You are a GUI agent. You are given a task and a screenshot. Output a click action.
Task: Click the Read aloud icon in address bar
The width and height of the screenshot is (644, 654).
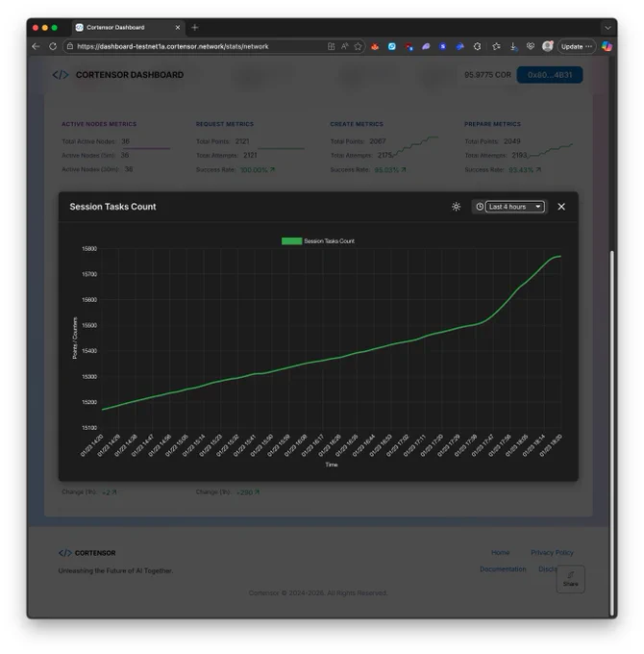pyautogui.click(x=344, y=46)
